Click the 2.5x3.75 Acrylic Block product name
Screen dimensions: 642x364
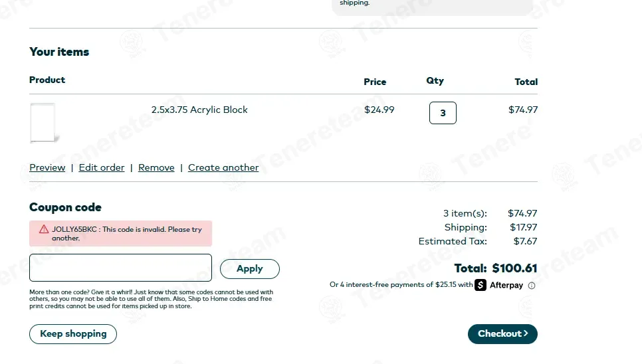(x=199, y=110)
